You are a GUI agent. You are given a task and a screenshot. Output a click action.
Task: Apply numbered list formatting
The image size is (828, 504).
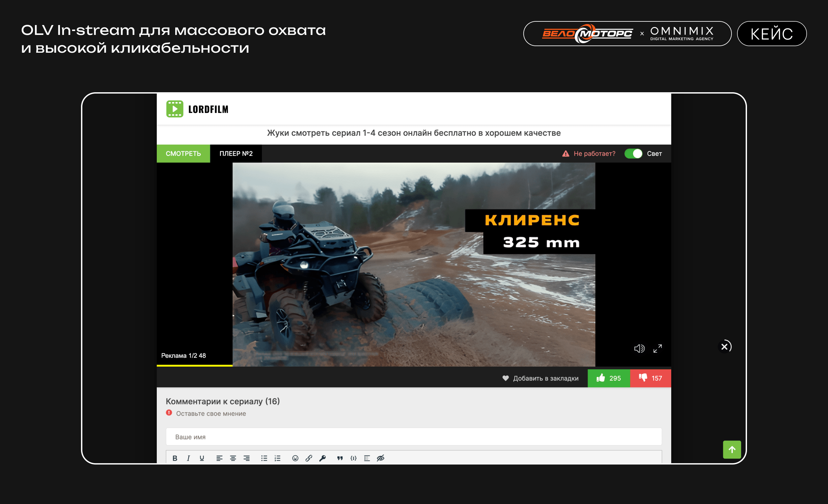[x=278, y=458]
